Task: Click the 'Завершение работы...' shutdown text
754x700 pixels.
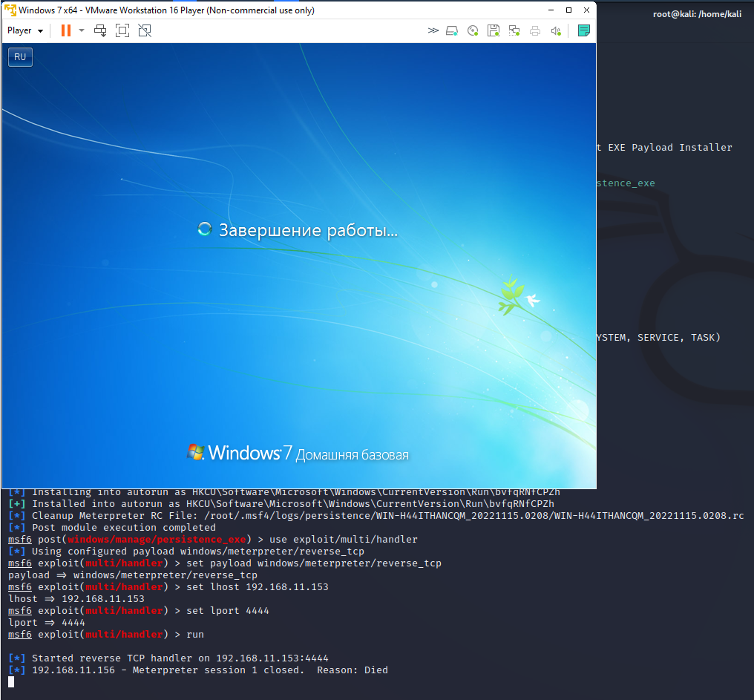Action: point(308,230)
